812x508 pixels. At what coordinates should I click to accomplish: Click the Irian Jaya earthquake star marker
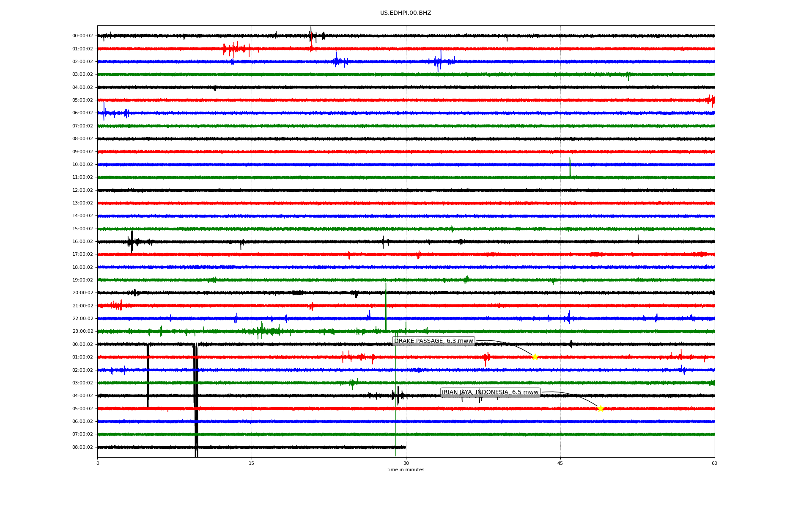600,409
